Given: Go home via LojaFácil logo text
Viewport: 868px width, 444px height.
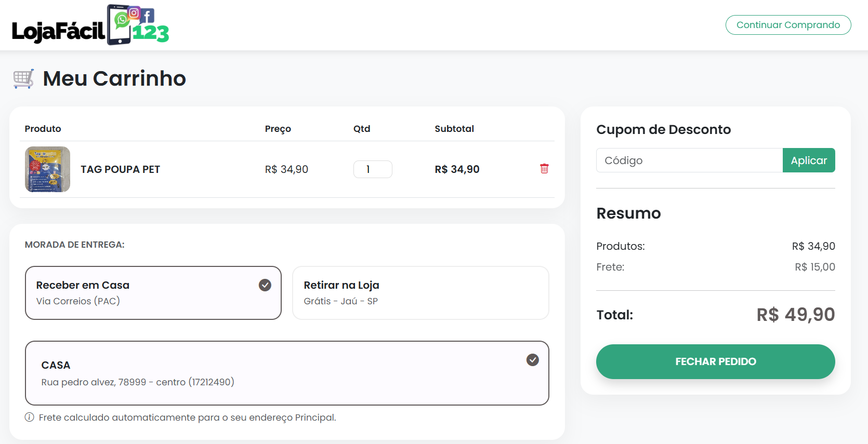Looking at the screenshot, I should [x=58, y=31].
